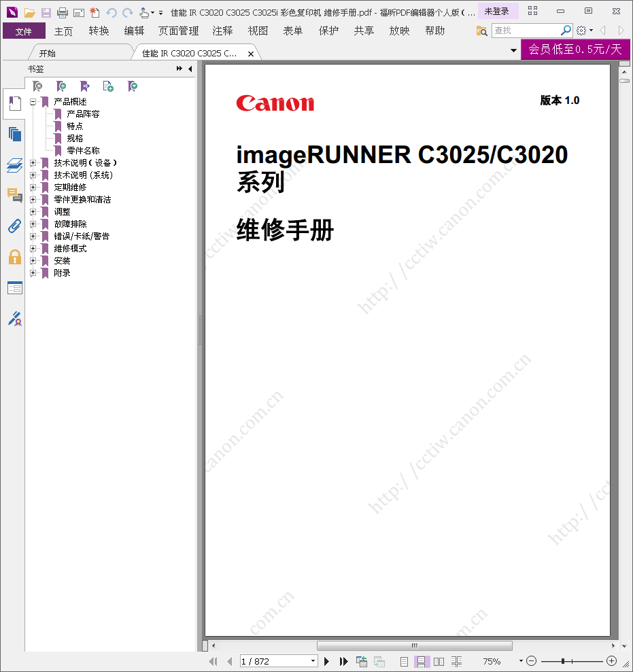Collapse the 产品概述 bookmark node
633x672 pixels.
33,102
